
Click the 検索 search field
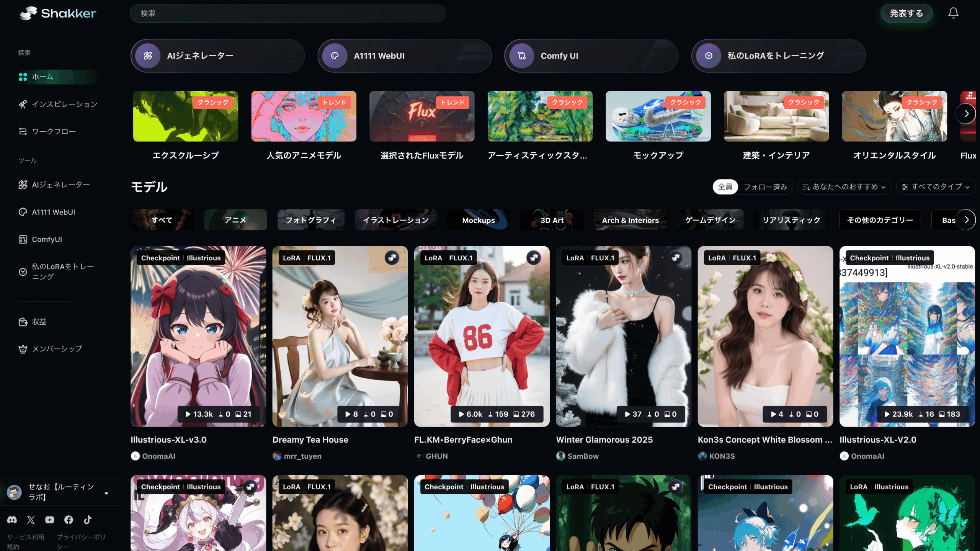[287, 13]
